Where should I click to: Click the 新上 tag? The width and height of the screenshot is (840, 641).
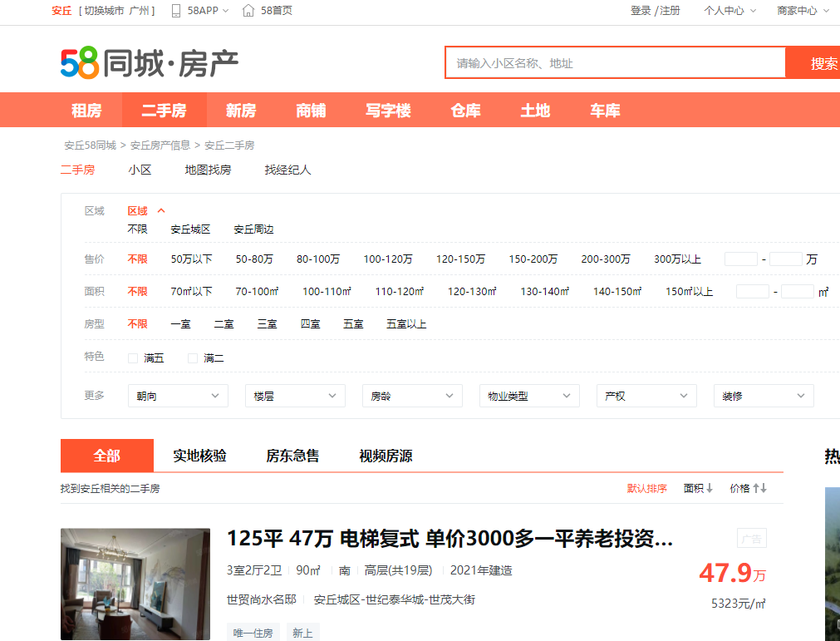[x=302, y=633]
